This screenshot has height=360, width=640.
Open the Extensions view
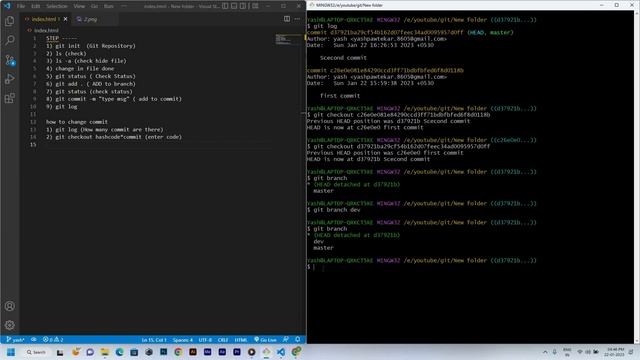(x=10, y=98)
